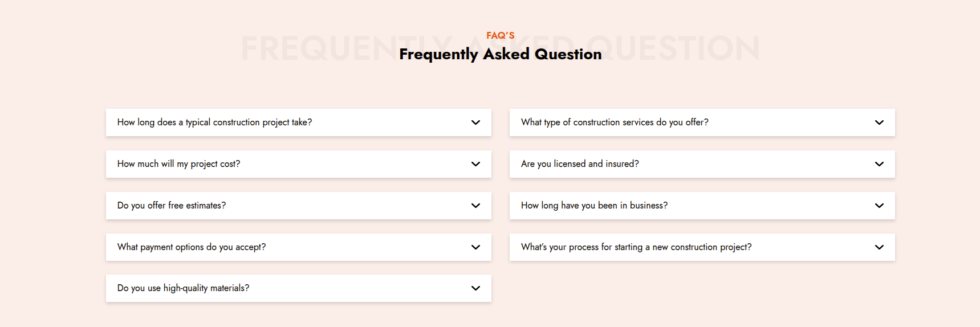Screen dimensions: 980x327
Task: Expand 'How long does a typical construction project take?' question
Action: click(214, 122)
